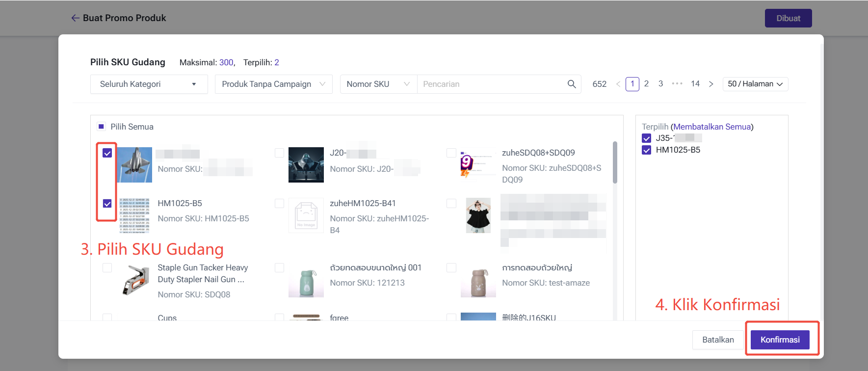The image size is (868, 371).
Task: Go to page 2 of results
Action: tap(646, 84)
